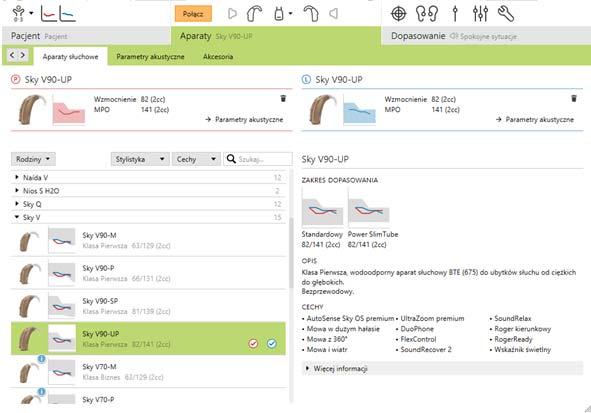This screenshot has height=413, width=591.
Task: Click the red P right-side indicator
Action: [x=15, y=80]
